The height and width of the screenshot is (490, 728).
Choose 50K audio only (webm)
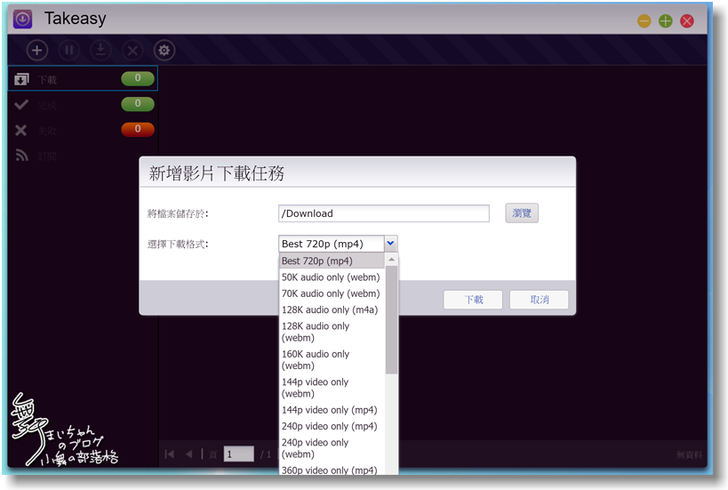pyautogui.click(x=332, y=277)
